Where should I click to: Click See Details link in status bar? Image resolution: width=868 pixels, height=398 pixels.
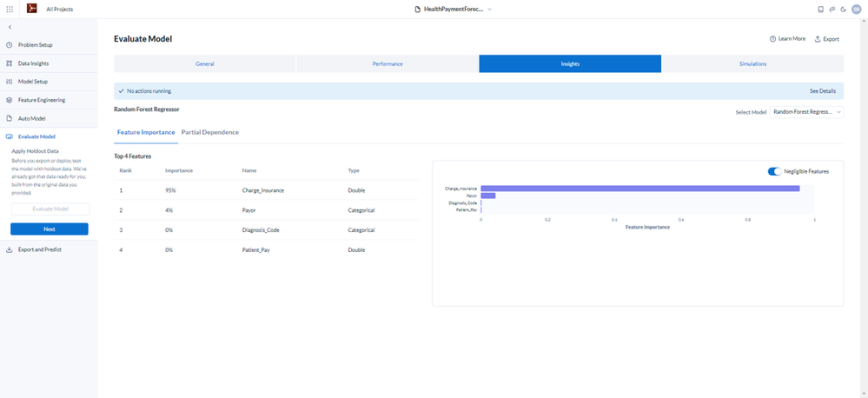click(x=823, y=90)
